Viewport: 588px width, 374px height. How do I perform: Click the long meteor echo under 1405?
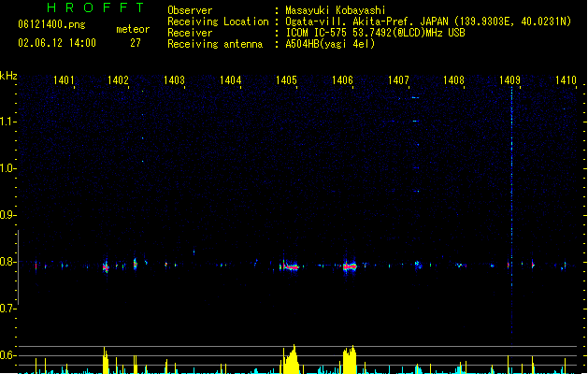click(289, 266)
